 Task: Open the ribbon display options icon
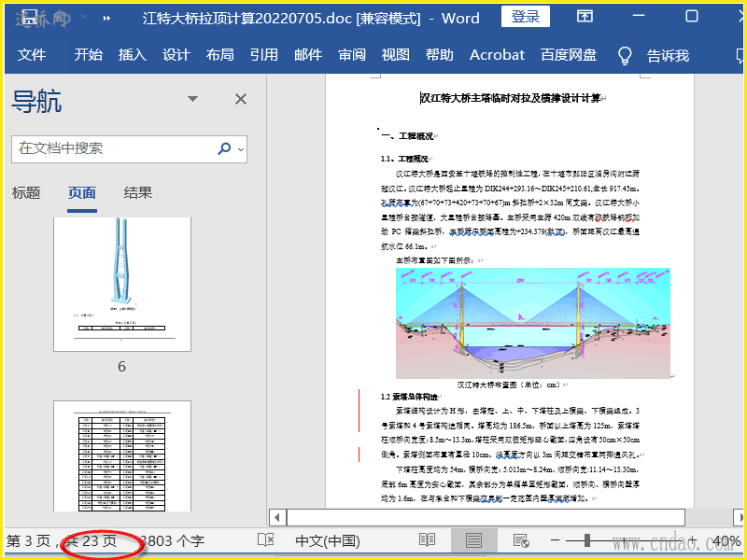click(x=585, y=17)
